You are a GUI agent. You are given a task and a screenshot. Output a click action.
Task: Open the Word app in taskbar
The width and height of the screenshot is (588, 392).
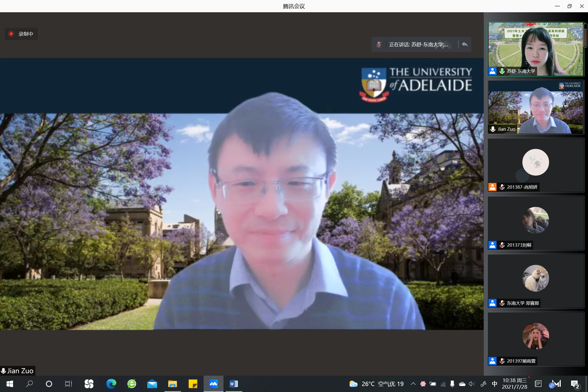[x=234, y=384]
